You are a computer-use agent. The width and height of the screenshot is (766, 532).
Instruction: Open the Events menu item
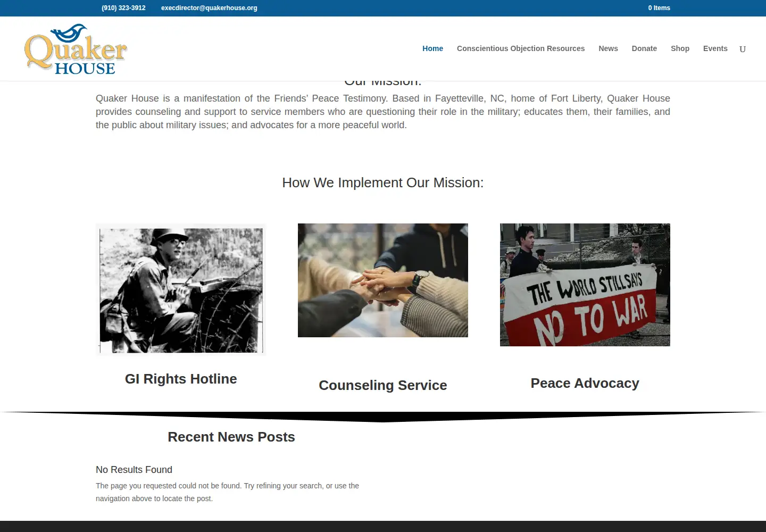pyautogui.click(x=715, y=48)
